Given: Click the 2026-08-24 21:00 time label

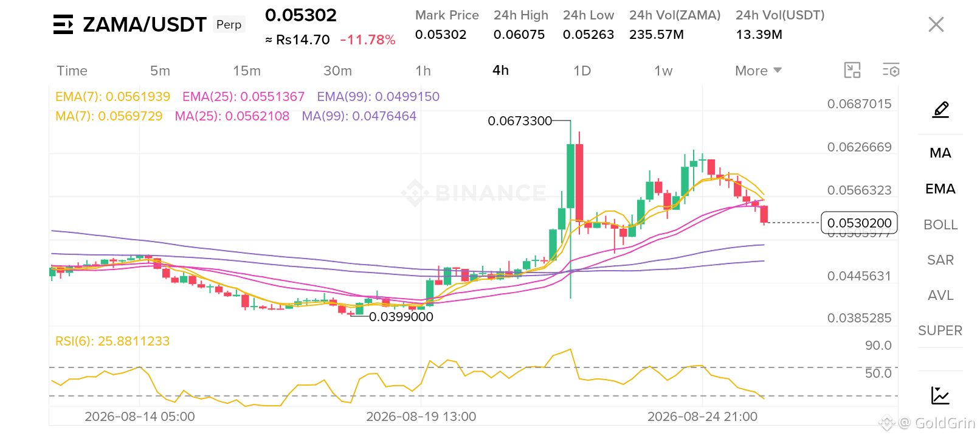Looking at the screenshot, I should point(702,417).
